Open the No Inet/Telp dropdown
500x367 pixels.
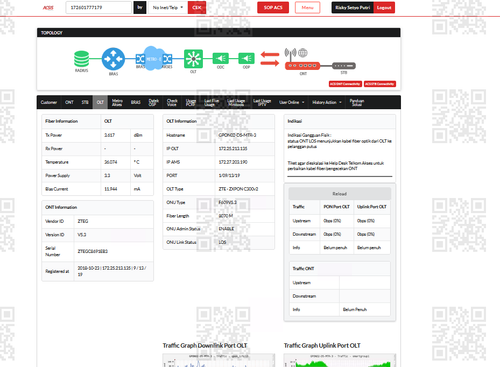(x=168, y=7)
